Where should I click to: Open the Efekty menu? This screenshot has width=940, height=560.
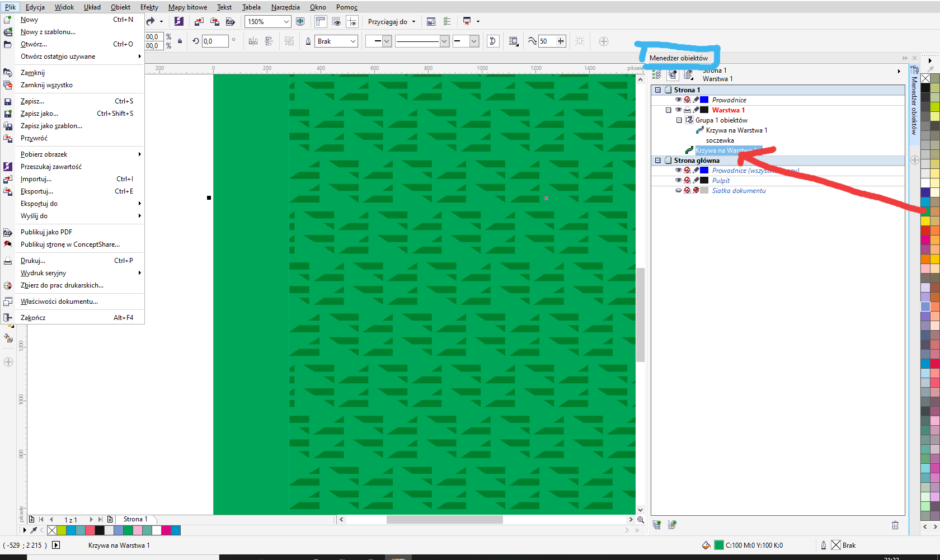(149, 7)
